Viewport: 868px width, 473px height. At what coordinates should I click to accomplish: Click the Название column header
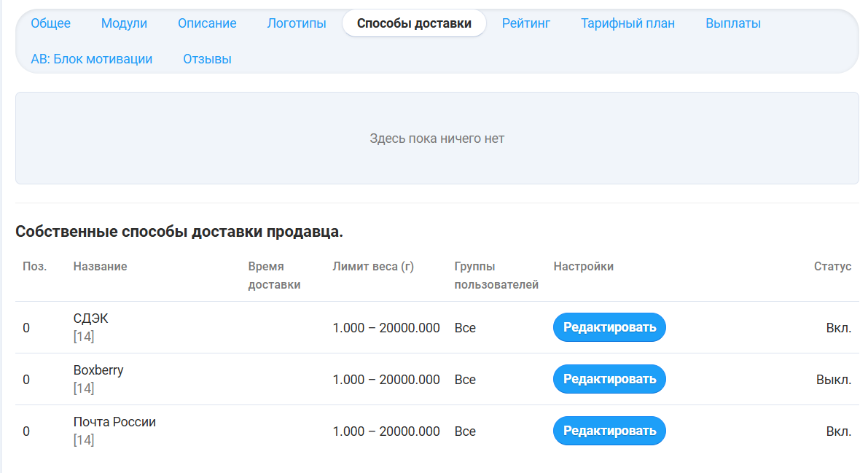click(x=100, y=267)
